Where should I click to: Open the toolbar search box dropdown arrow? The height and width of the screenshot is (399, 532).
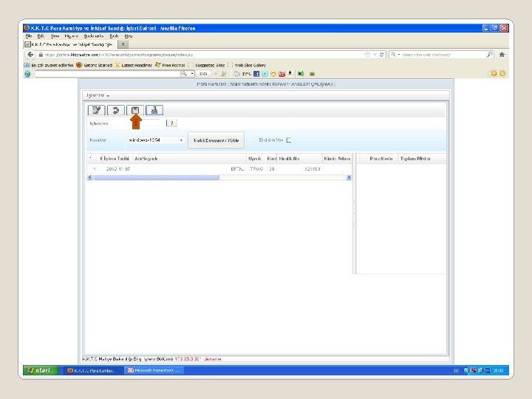192,74
